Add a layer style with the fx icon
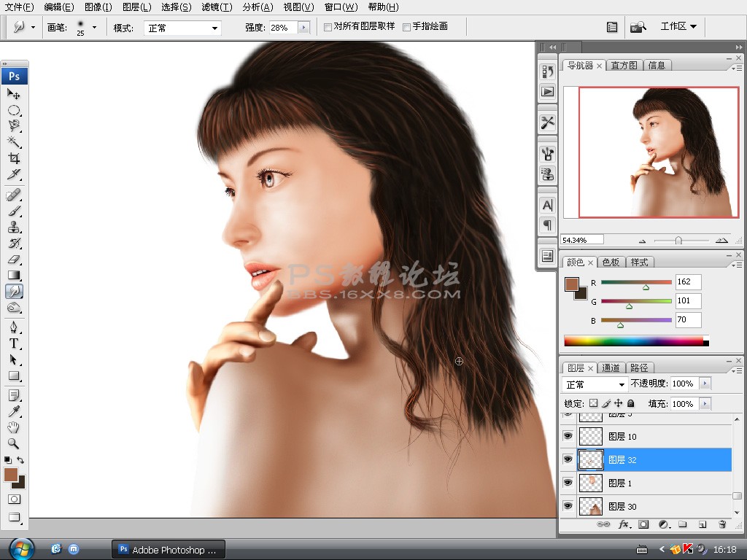The height and width of the screenshot is (560, 747). (x=624, y=524)
